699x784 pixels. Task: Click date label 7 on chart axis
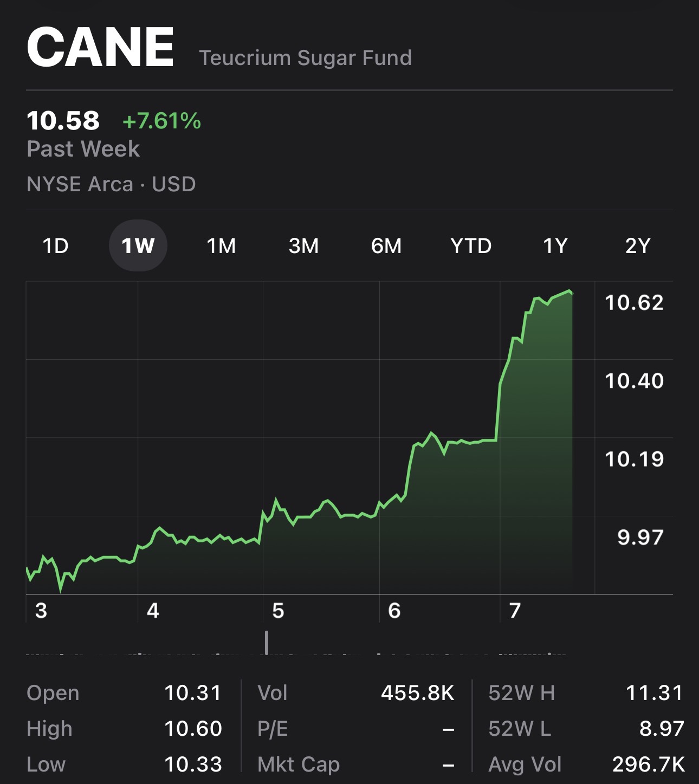click(515, 611)
